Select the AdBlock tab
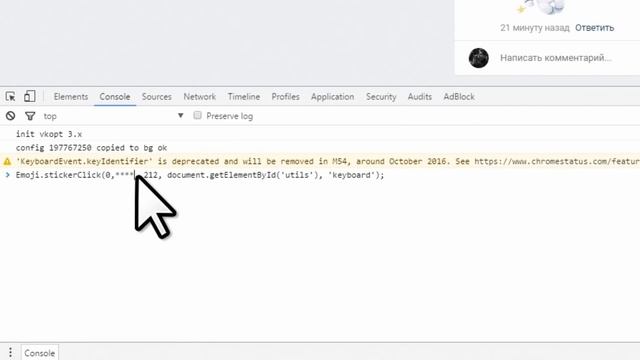 (x=459, y=97)
